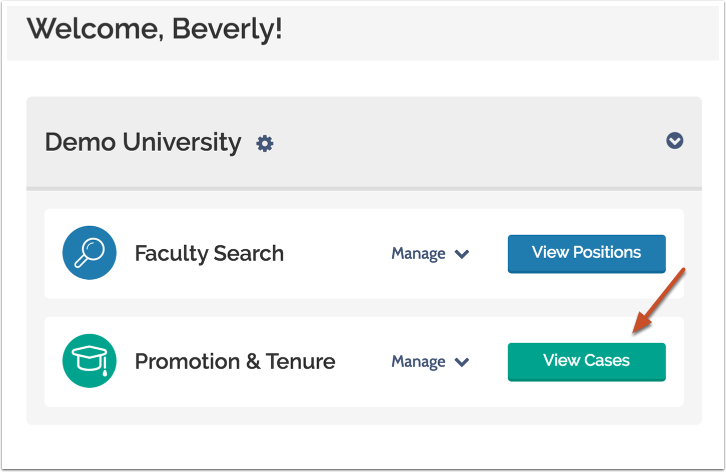Click the word Search in the first row
This screenshot has height=472, width=726.
coord(249,254)
